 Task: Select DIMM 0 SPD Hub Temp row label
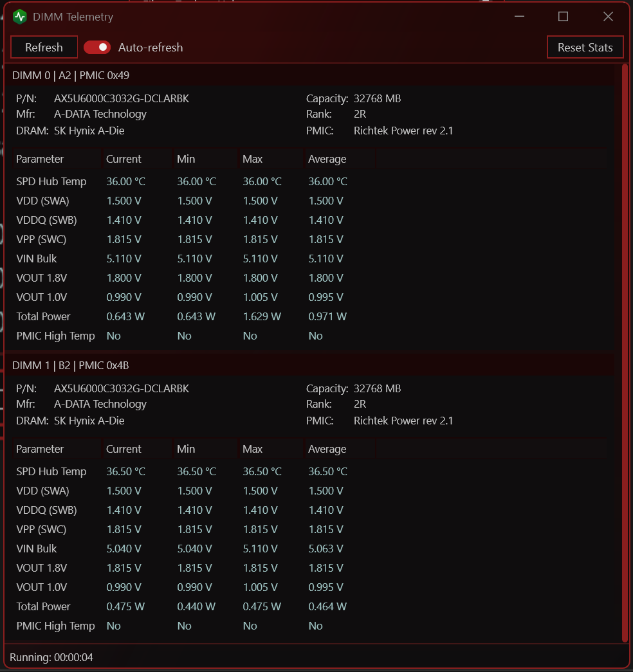[x=51, y=182]
